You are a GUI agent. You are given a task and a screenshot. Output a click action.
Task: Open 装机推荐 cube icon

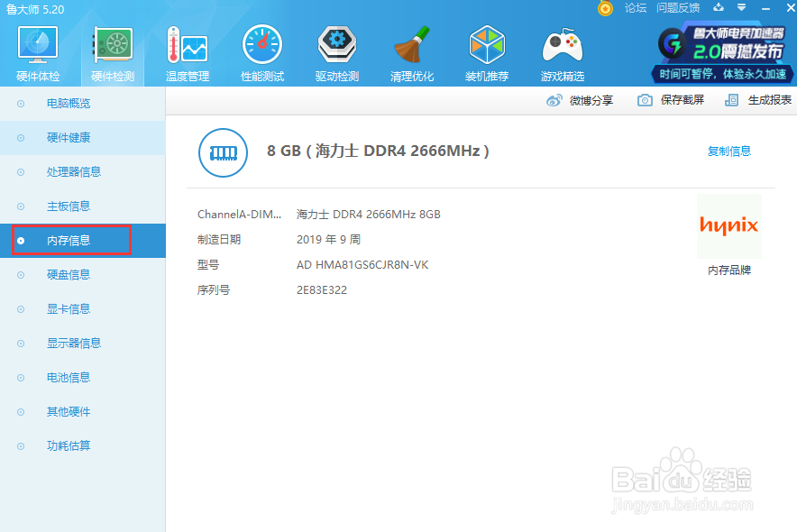click(x=487, y=53)
